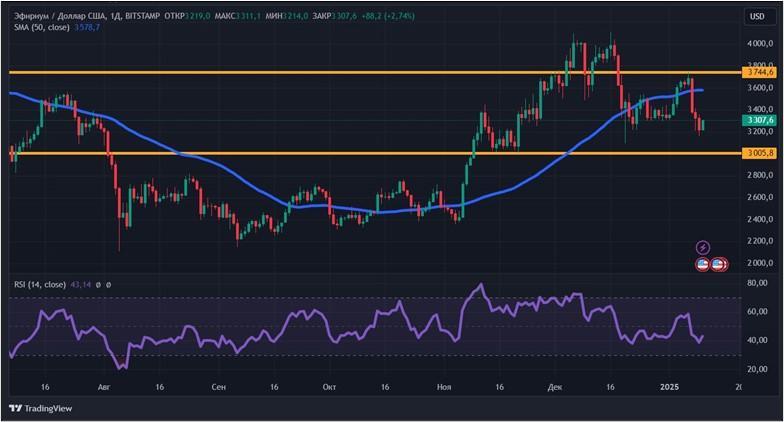Click the 80,00 level on RSI scale

click(757, 284)
